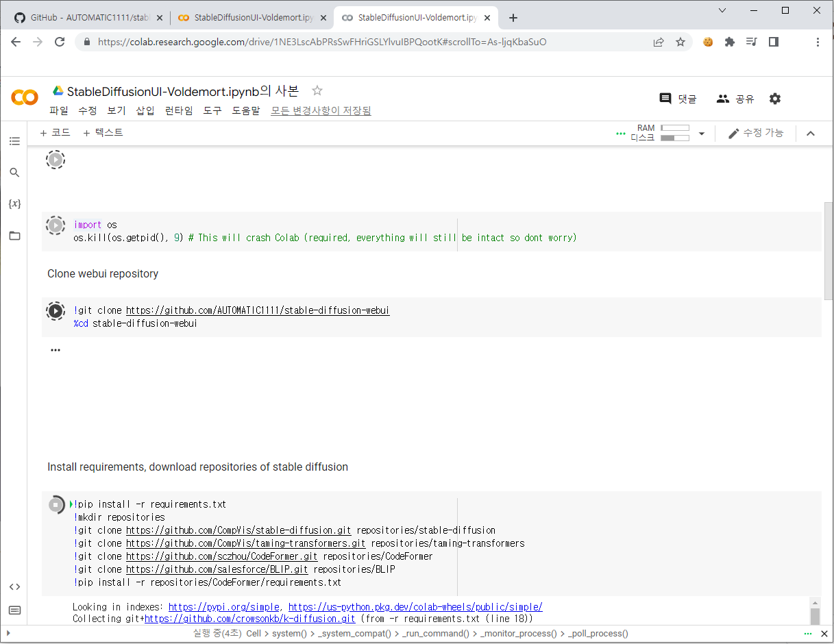Screen dimensions: 834x644
Task: Open the pypi.org/simple link in output
Action: 223,607
